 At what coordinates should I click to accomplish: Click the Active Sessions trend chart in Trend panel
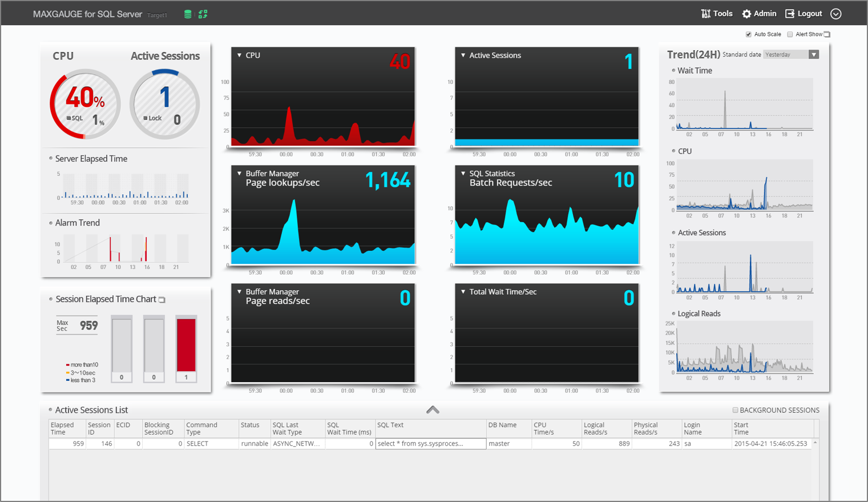click(744, 267)
